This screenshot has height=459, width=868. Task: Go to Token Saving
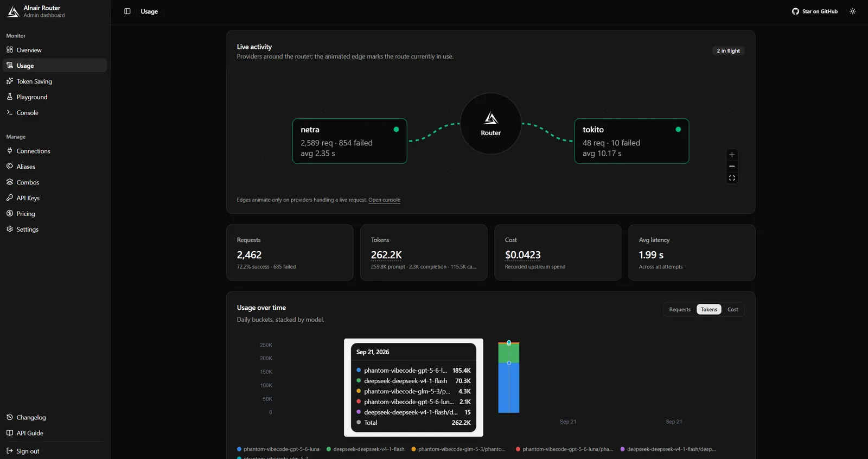pos(55,81)
